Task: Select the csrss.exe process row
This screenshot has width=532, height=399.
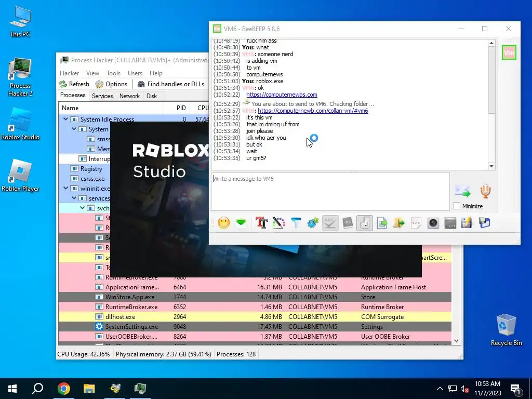Action: (x=85, y=179)
